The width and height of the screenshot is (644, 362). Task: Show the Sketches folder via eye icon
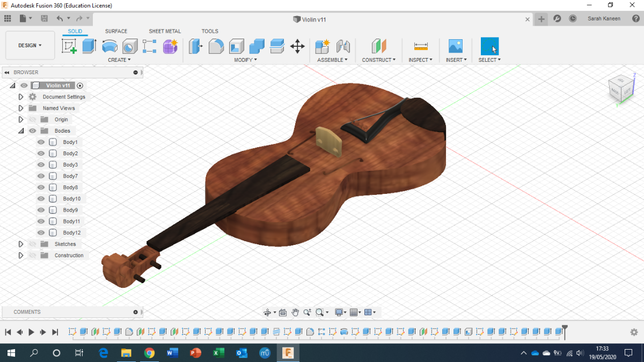pos(33,244)
